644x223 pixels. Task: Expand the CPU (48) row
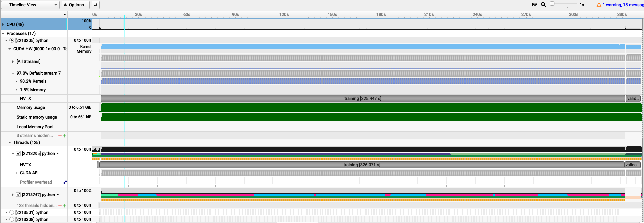pyautogui.click(x=3, y=24)
